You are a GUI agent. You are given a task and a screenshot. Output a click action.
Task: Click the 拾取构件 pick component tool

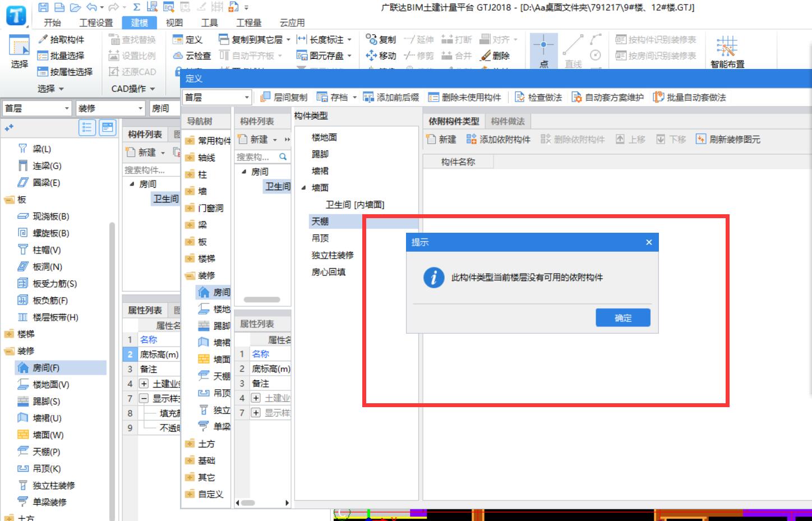(61, 39)
